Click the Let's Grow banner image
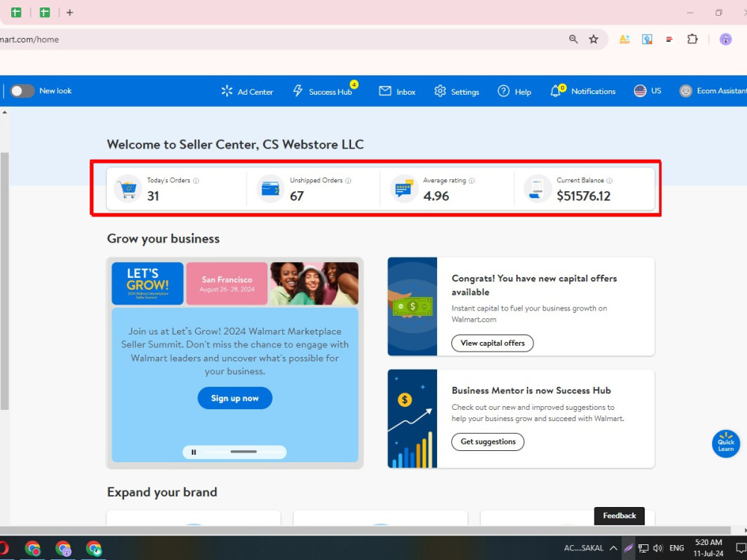 (x=147, y=283)
